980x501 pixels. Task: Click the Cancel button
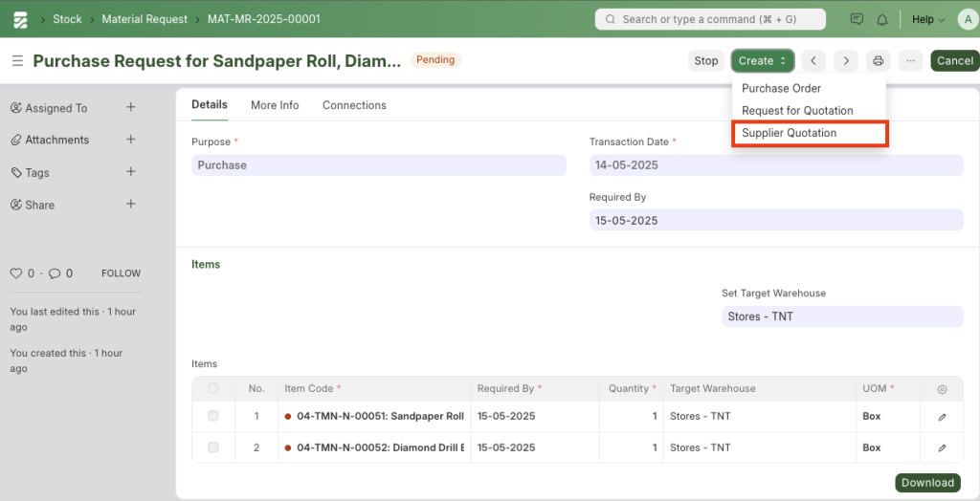tap(954, 60)
